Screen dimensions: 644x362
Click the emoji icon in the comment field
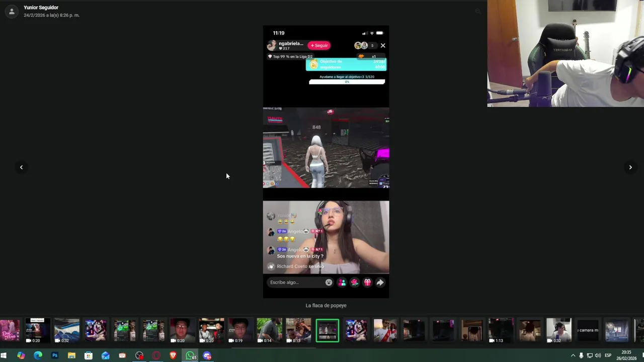pos(329,283)
